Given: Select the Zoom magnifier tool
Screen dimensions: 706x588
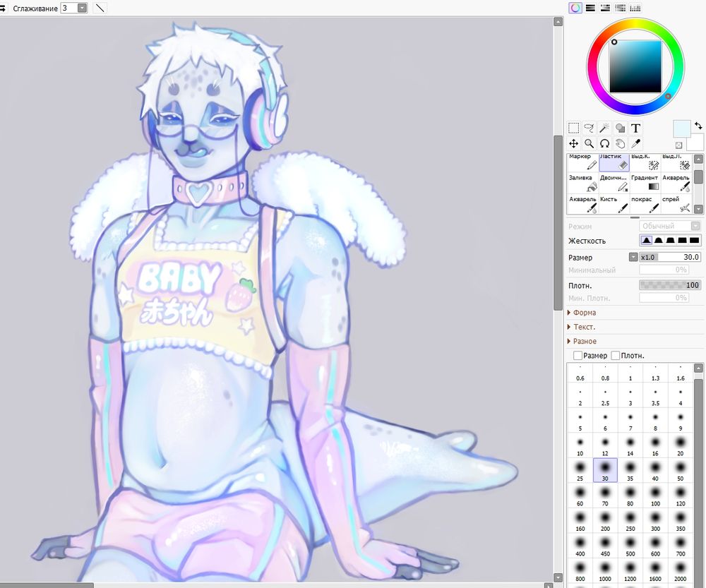Looking at the screenshot, I should 589,143.
